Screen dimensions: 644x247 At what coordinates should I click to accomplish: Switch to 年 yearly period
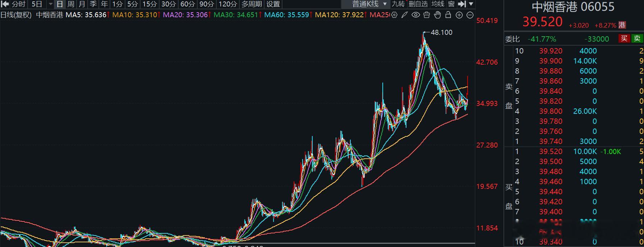click(x=104, y=4)
